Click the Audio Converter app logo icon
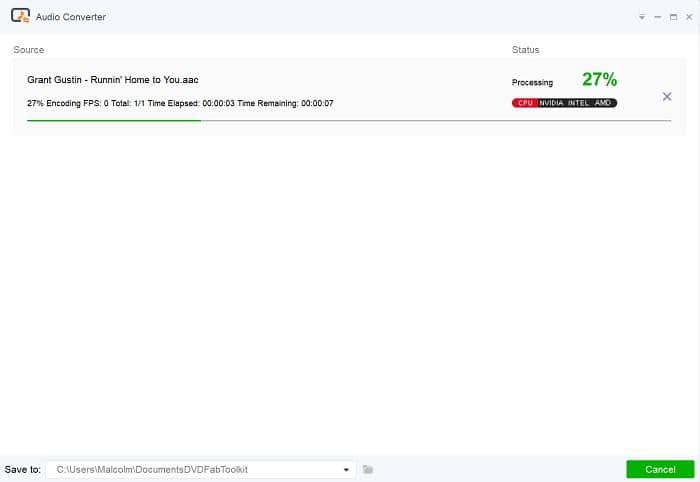The image size is (700, 482). [20, 16]
